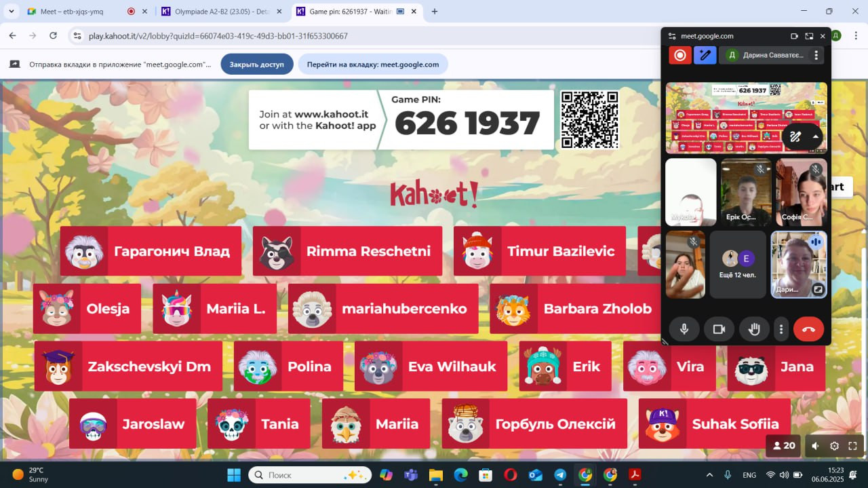Select the Game pin: 6261937 tab

click(357, 12)
